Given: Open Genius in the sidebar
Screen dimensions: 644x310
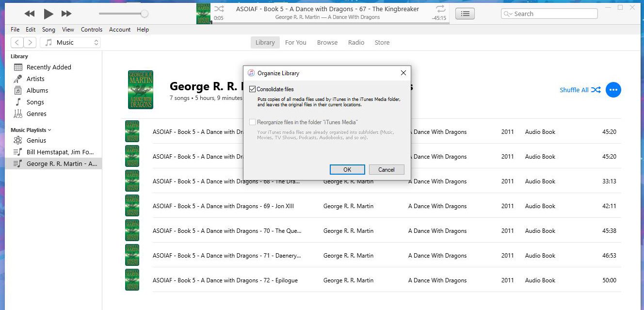Looking at the screenshot, I should (x=36, y=140).
